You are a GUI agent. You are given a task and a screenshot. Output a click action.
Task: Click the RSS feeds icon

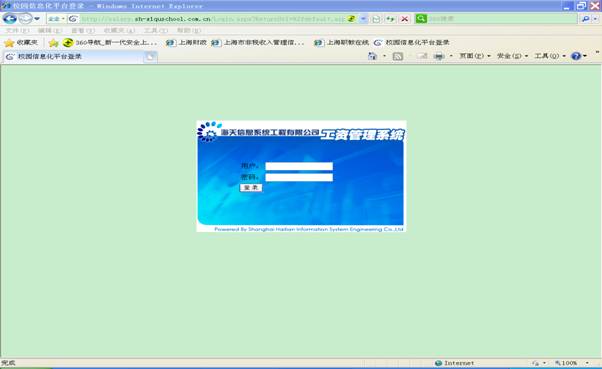tap(398, 56)
